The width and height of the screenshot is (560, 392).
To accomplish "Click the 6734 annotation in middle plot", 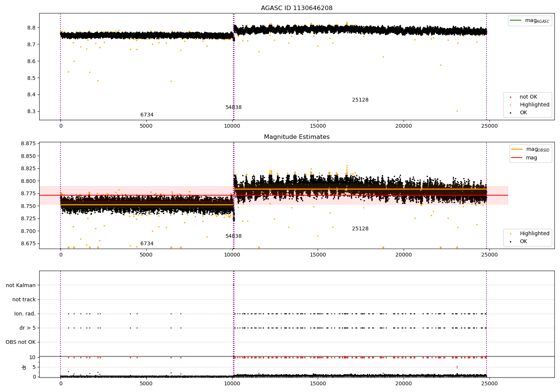I will (x=147, y=244).
